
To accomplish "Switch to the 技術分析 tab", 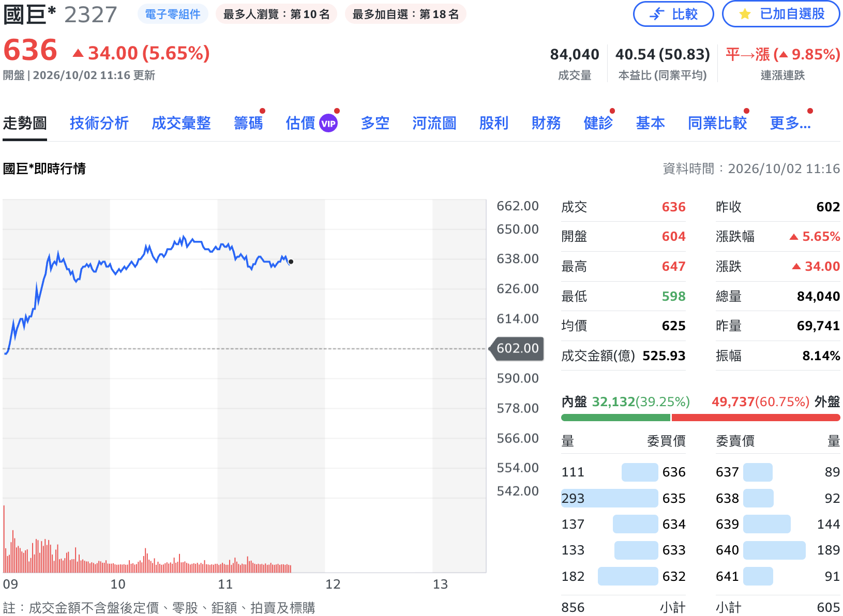I will coord(99,123).
